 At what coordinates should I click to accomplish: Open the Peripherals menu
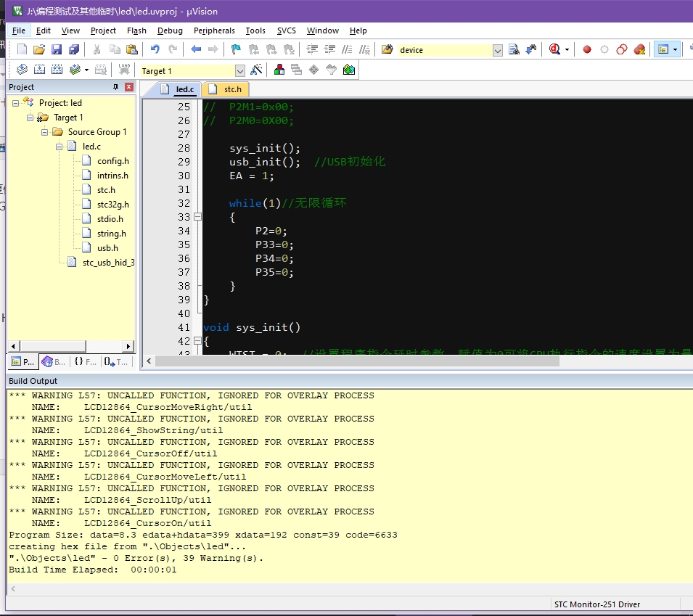(214, 30)
